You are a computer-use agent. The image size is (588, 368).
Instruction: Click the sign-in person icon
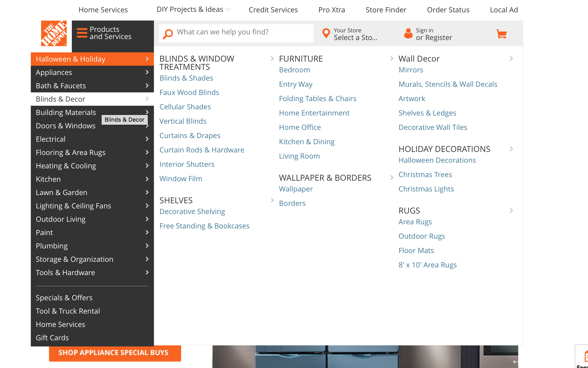tap(408, 34)
